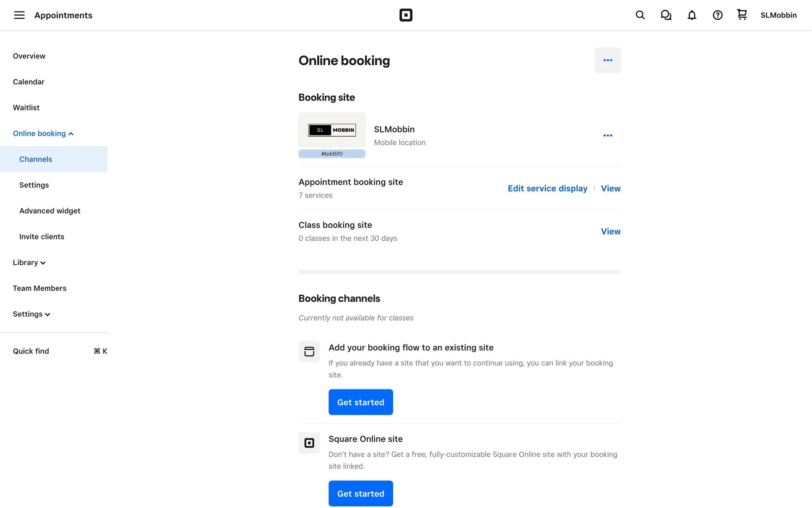The width and height of the screenshot is (812, 508).
Task: Select Channels in the sidebar
Action: 36,159
